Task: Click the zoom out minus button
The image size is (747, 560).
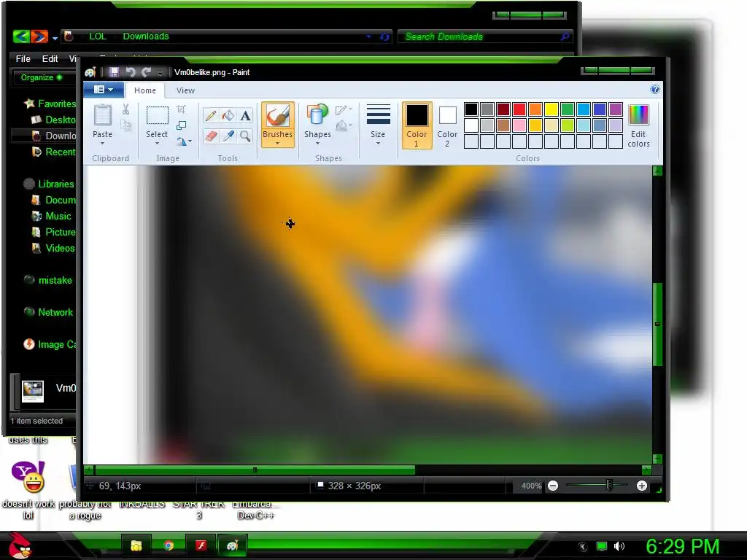Action: [x=553, y=486]
